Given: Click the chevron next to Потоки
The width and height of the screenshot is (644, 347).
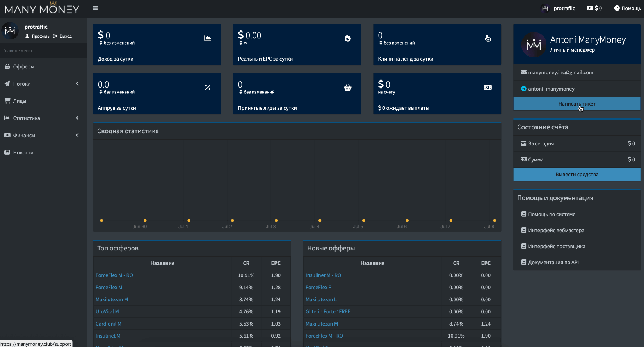Looking at the screenshot, I should 77,84.
